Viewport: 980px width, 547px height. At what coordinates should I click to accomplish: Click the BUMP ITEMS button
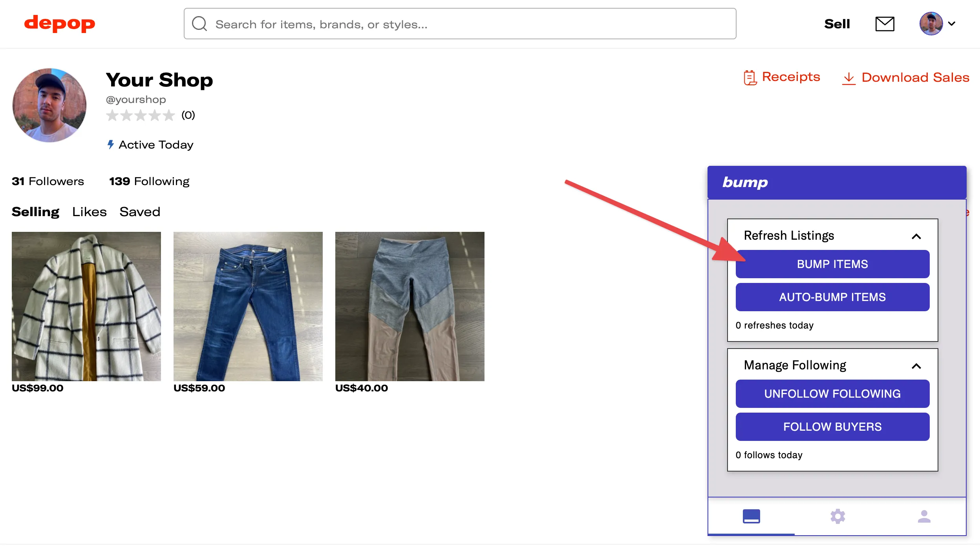tap(832, 264)
